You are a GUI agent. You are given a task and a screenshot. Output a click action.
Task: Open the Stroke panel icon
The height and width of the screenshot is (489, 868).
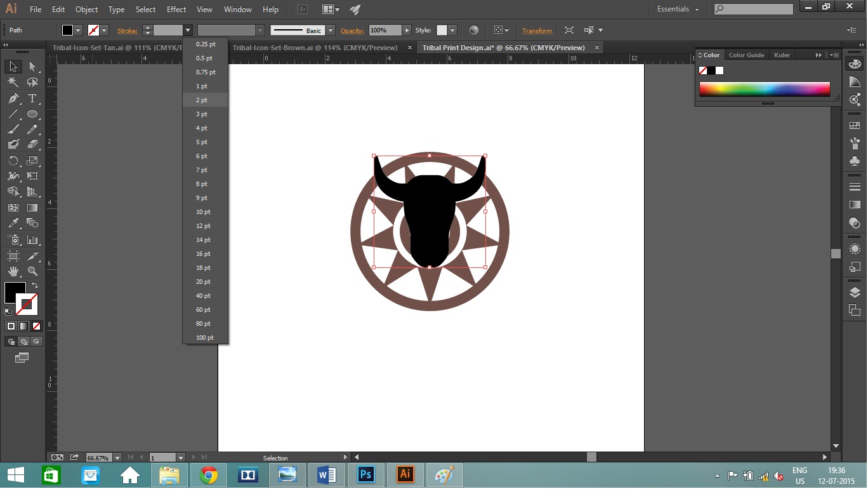pyautogui.click(x=855, y=187)
